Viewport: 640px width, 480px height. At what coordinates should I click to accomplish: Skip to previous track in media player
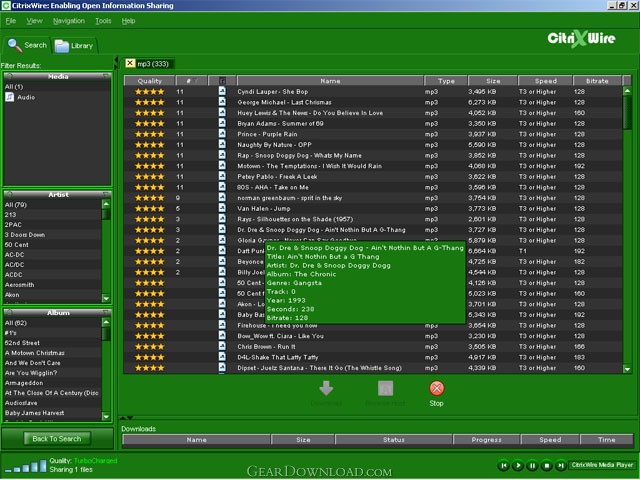click(503, 465)
